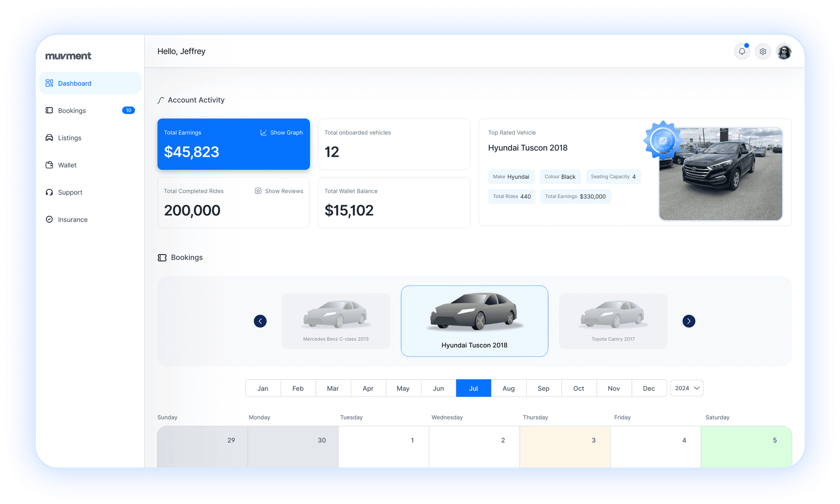Viewport: 840px width, 504px height.
Task: Click the right carousel arrow in Bookings
Action: [689, 321]
